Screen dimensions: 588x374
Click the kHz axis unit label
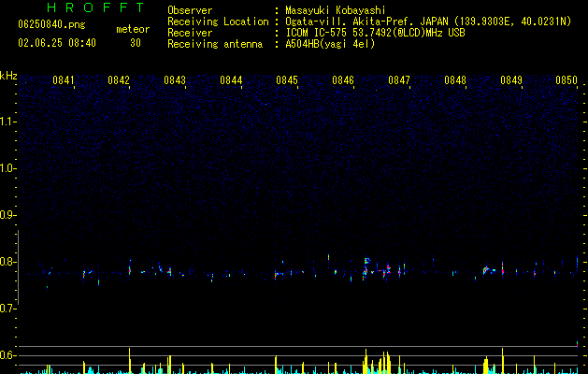pos(8,76)
